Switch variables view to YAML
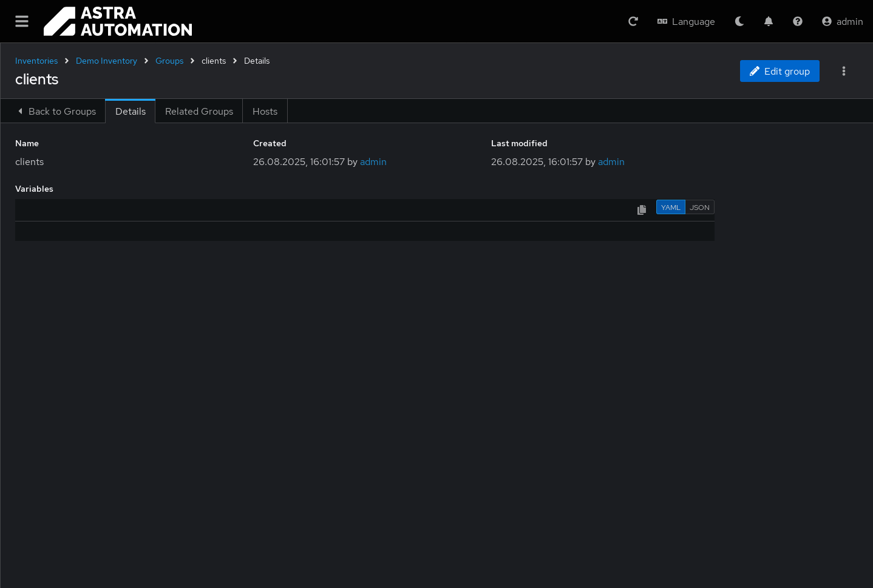 click(670, 208)
